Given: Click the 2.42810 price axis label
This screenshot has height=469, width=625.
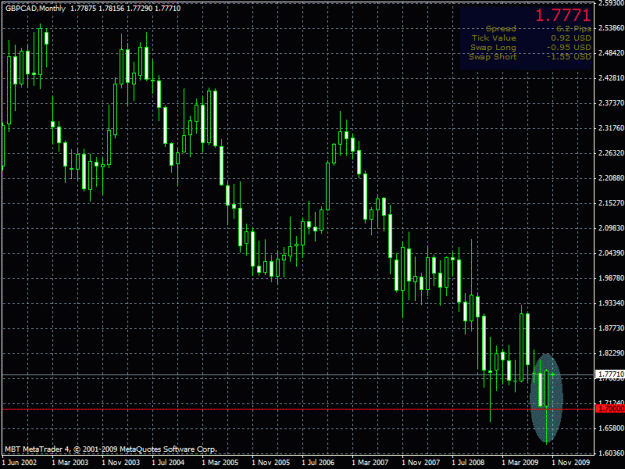Looking at the screenshot, I should pos(611,78).
